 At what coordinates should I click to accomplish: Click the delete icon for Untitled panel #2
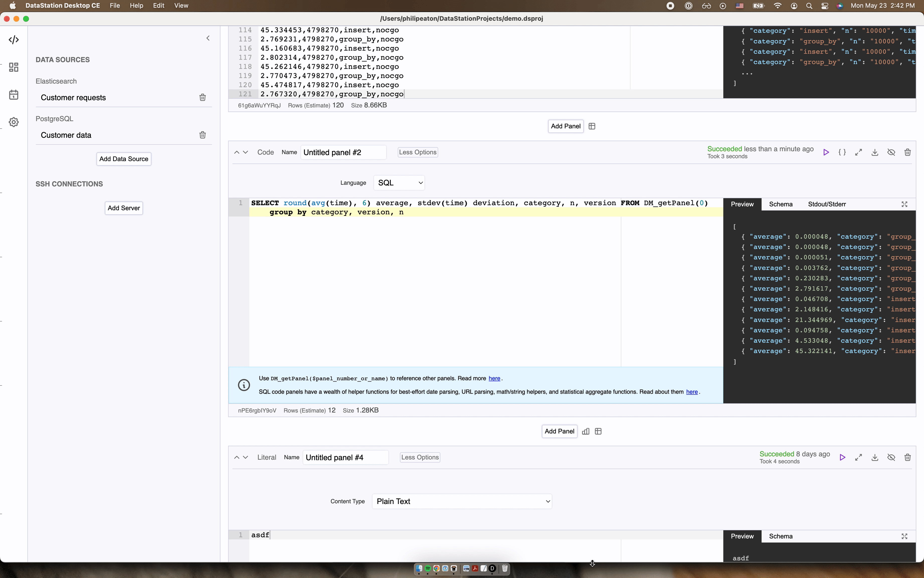907,152
